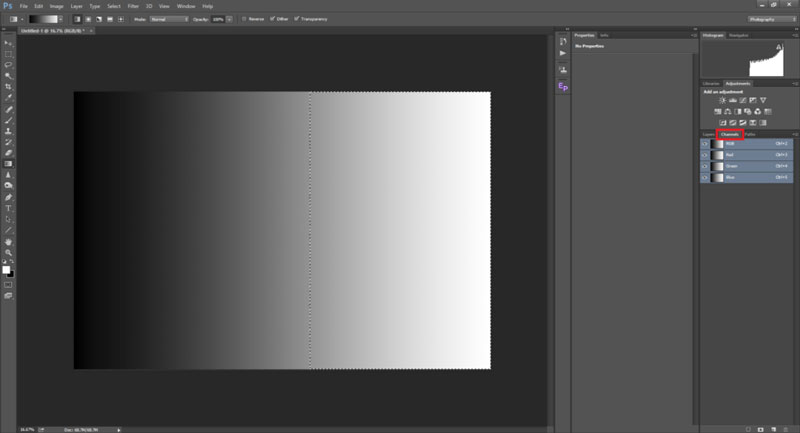Click the foreground color swatch
The height and width of the screenshot is (433, 800).
tap(7, 269)
